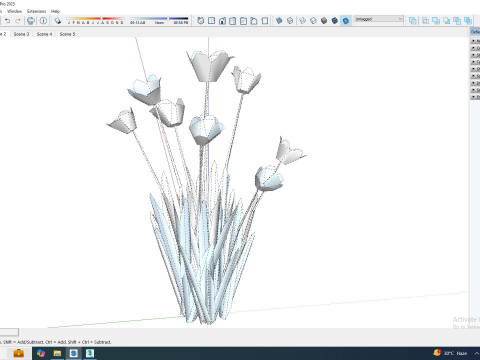Click the Outer Shell solid tool

(413, 21)
